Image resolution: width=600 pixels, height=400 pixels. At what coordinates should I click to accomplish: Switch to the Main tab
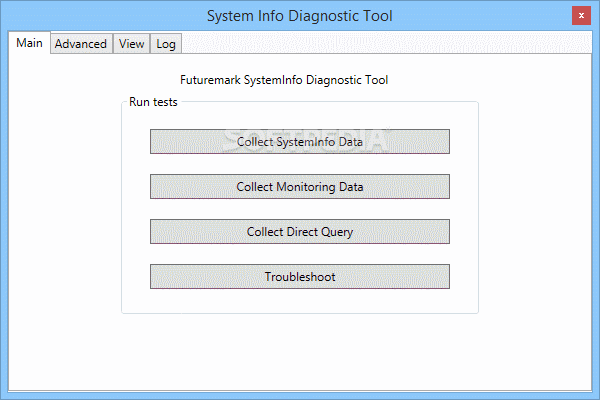pos(29,42)
